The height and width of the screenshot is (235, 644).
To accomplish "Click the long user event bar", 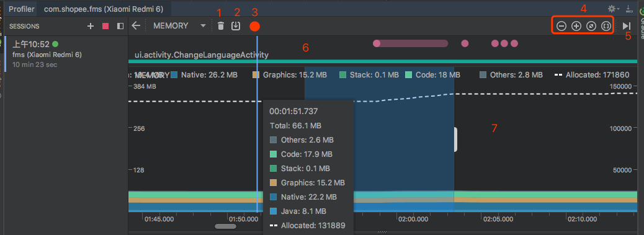I will (x=410, y=43).
